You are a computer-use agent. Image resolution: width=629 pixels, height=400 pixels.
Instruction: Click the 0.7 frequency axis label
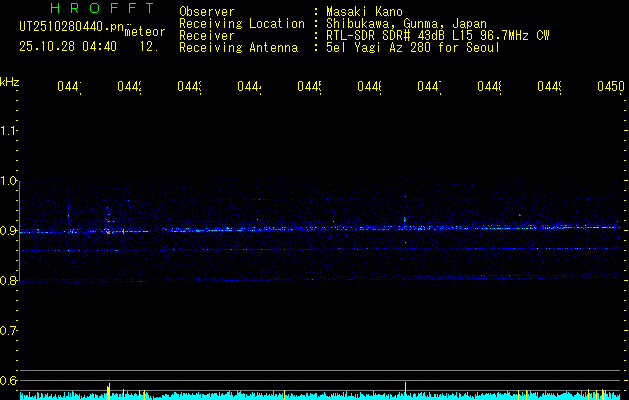(10, 330)
